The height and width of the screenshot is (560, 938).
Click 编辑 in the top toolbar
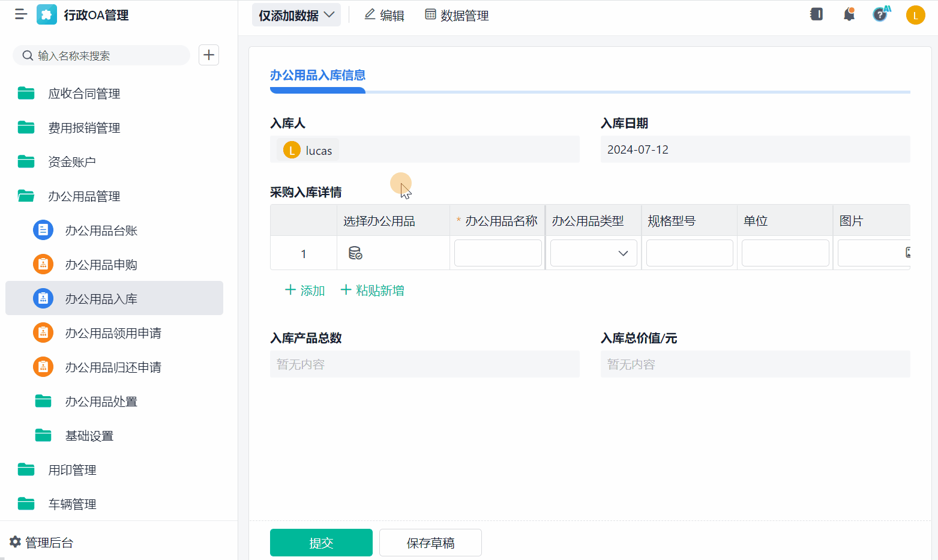pyautogui.click(x=385, y=15)
